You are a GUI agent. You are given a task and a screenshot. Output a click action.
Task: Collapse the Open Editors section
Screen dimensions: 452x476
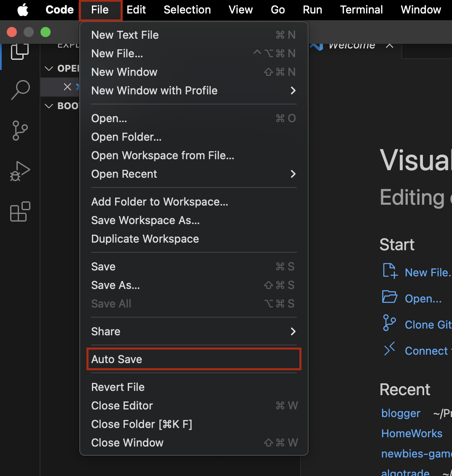(49, 68)
